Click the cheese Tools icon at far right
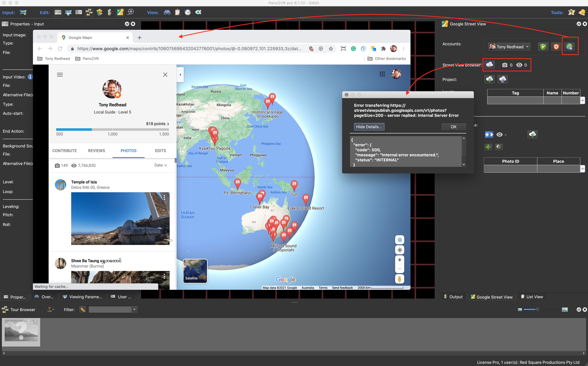588x366 pixels. coord(582,12)
